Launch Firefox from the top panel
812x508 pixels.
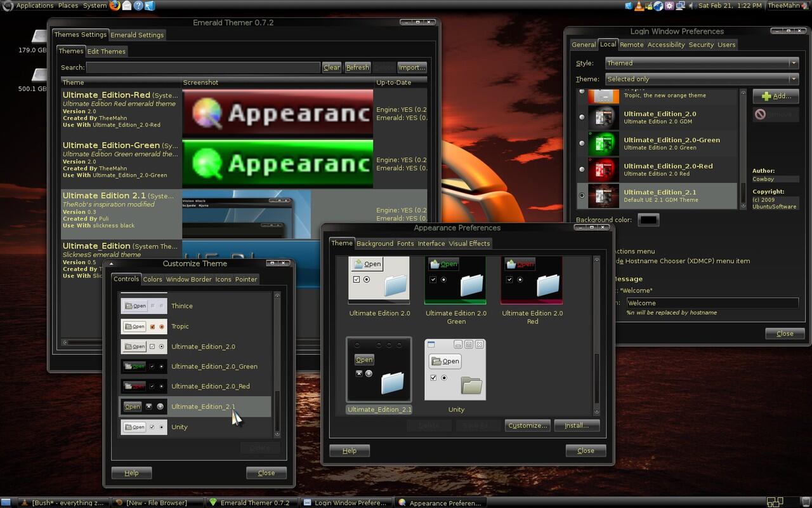pos(115,6)
